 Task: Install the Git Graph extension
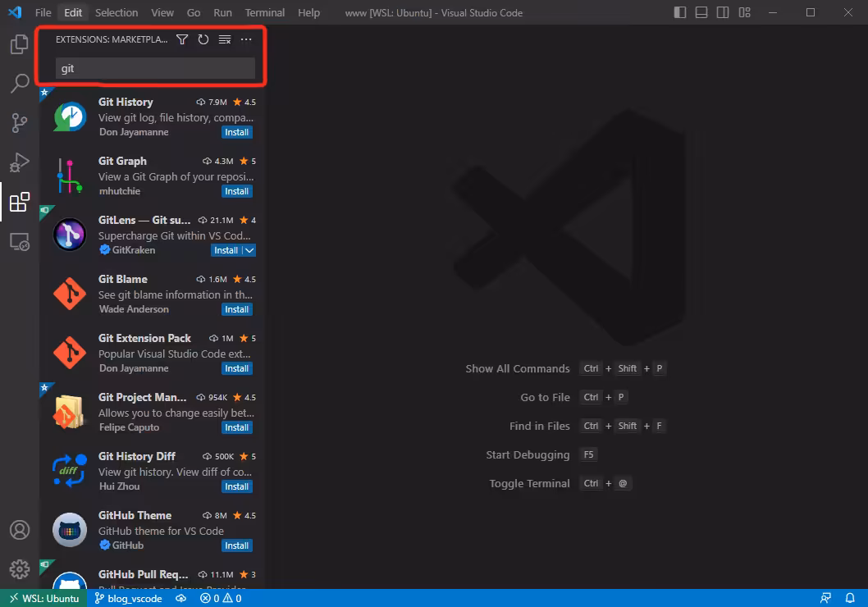click(237, 191)
